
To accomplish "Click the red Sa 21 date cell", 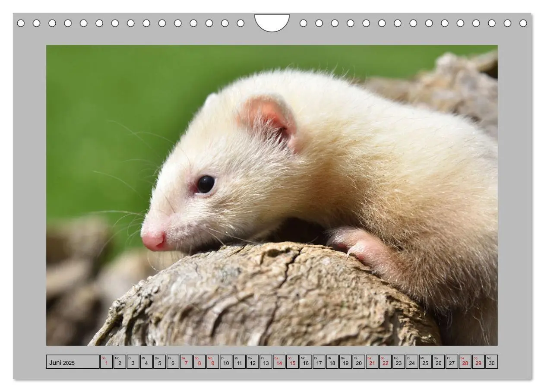I will click(x=372, y=362).
